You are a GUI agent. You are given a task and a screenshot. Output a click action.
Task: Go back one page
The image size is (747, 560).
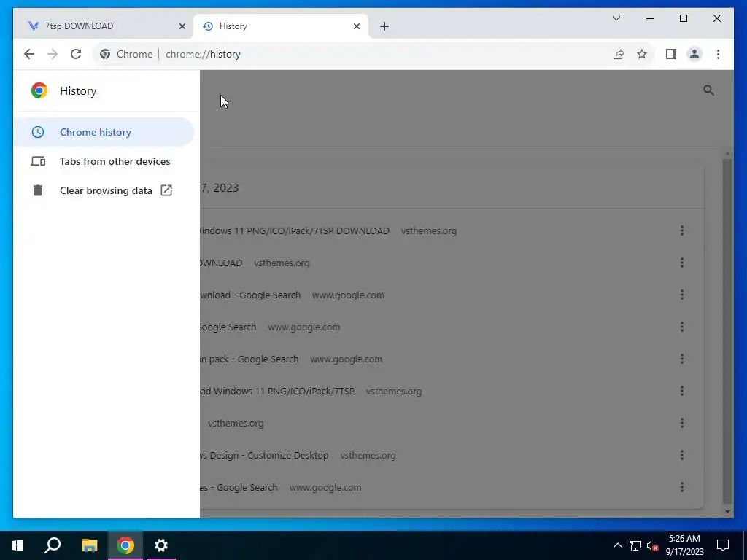(x=29, y=54)
